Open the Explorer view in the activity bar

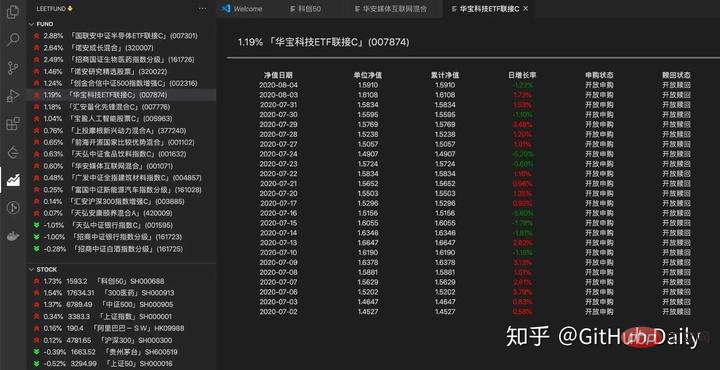[x=13, y=12]
